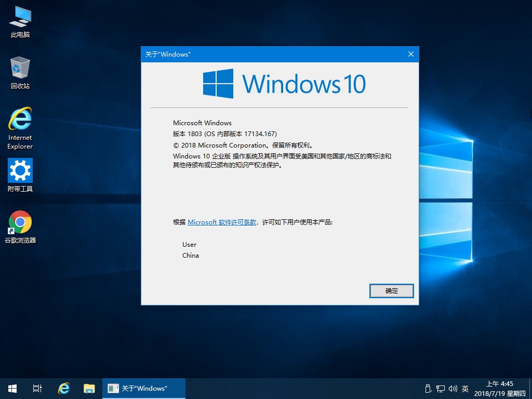Select the Internet Explorer desktop icon
Viewport: 532px width, 399px height.
[x=20, y=129]
